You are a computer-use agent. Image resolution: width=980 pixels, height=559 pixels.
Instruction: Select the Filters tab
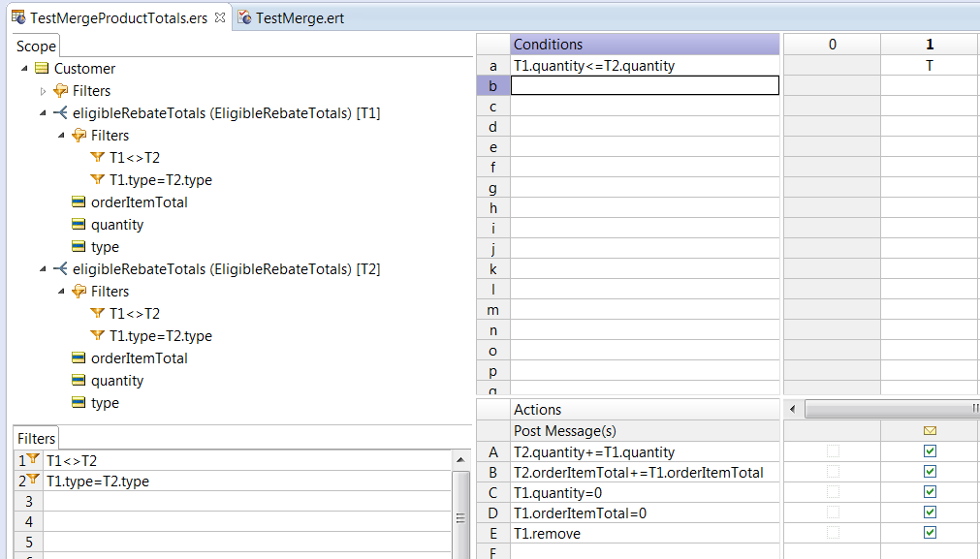(36, 438)
